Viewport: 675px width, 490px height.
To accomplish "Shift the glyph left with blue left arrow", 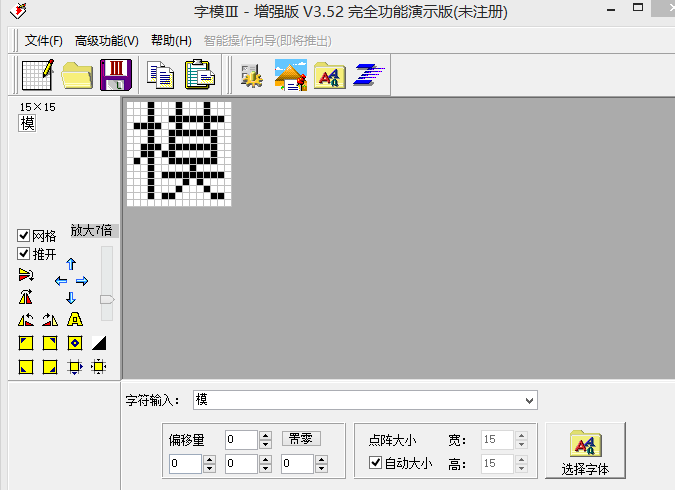I will point(61,281).
